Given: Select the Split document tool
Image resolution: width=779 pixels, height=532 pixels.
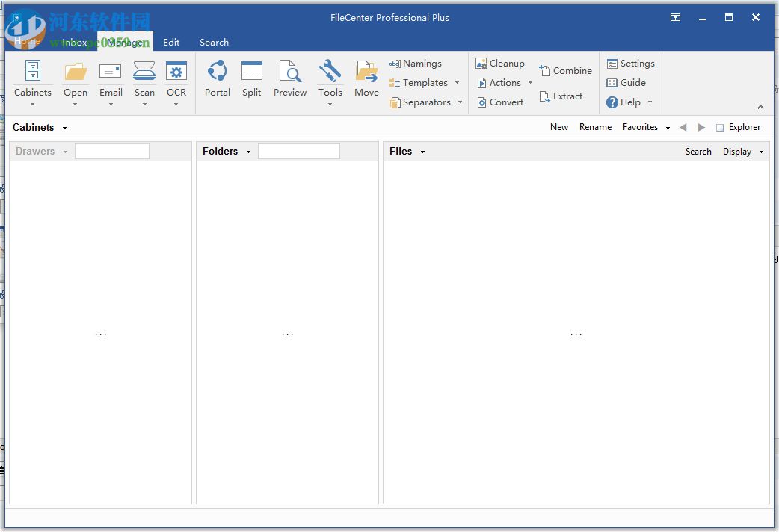Looking at the screenshot, I should [x=252, y=72].
